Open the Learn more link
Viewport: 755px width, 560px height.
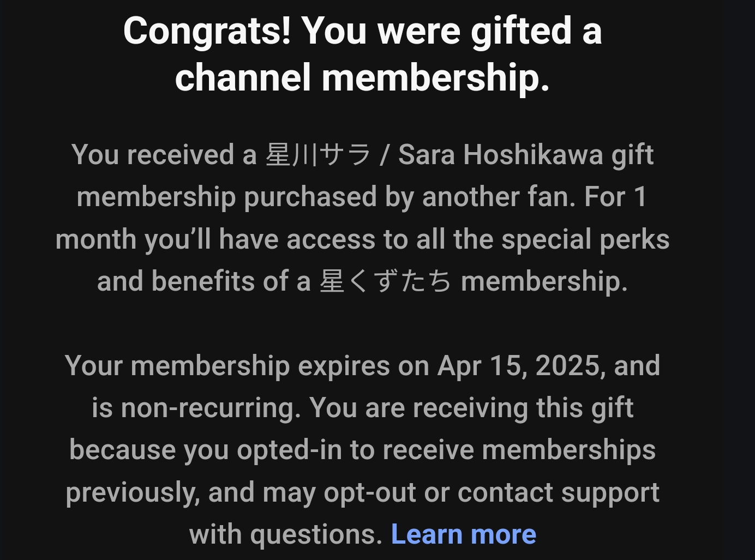tap(464, 534)
